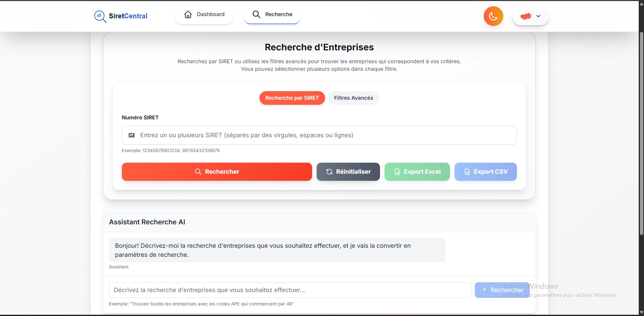Click the SIRET input card icon
Viewport: 644px width, 316px height.
[132, 135]
